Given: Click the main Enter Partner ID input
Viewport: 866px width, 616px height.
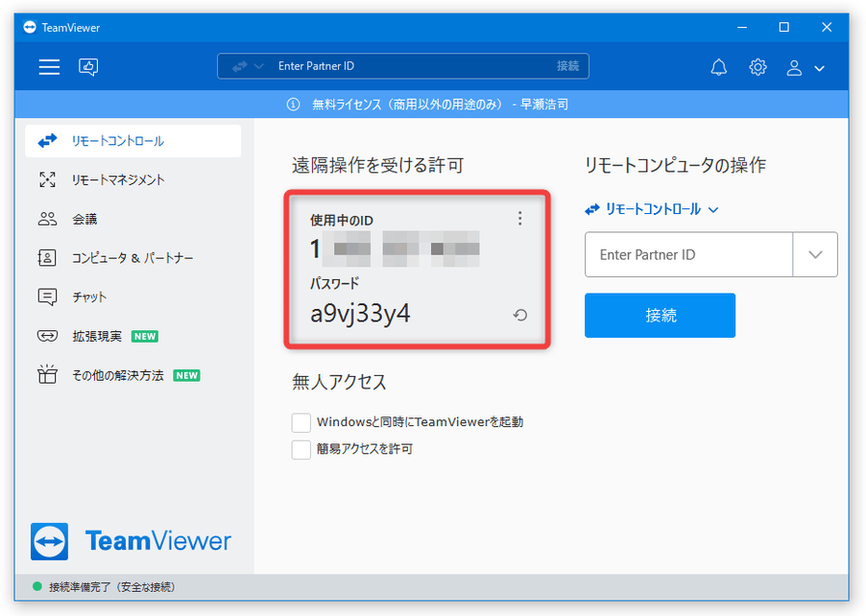Looking at the screenshot, I should (x=688, y=254).
